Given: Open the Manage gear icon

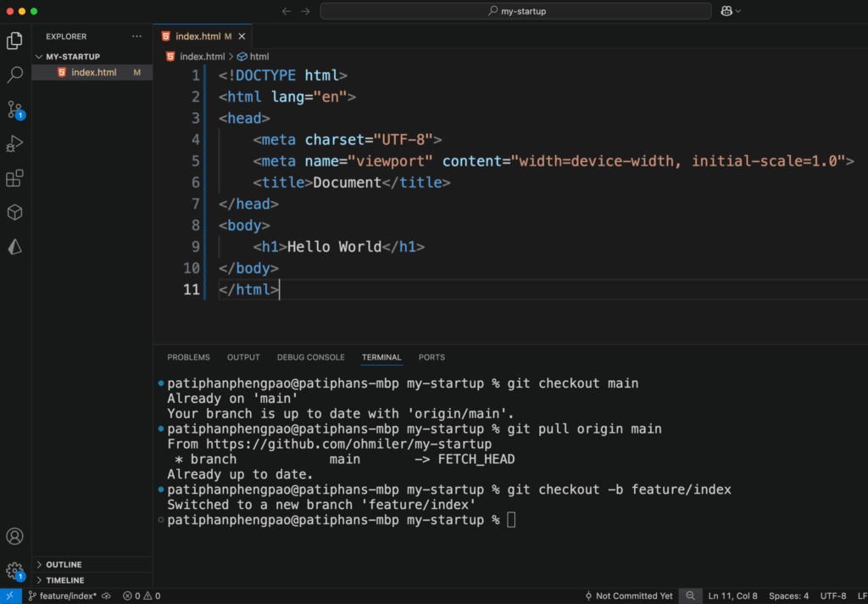Looking at the screenshot, I should (x=14, y=570).
